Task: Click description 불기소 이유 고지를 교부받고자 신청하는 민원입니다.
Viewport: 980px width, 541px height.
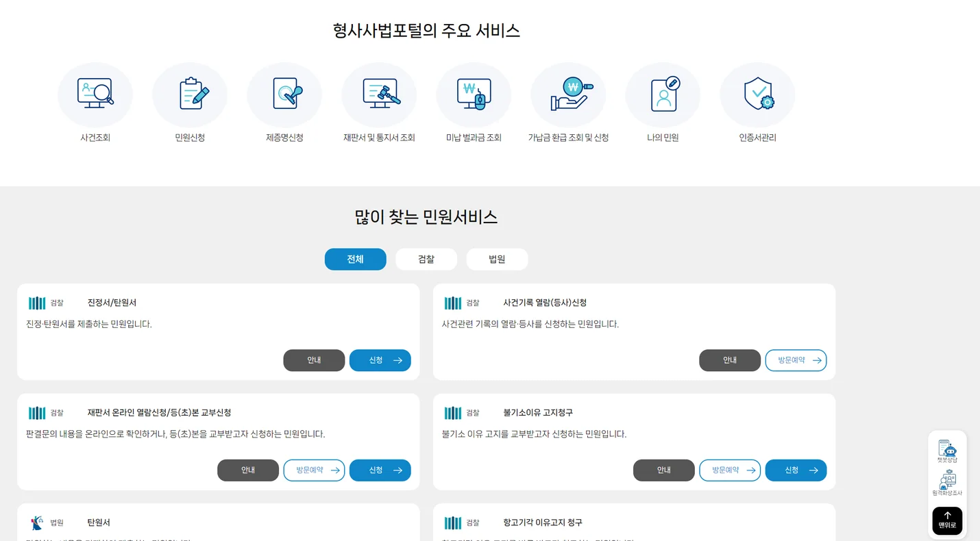Action: pyautogui.click(x=535, y=434)
